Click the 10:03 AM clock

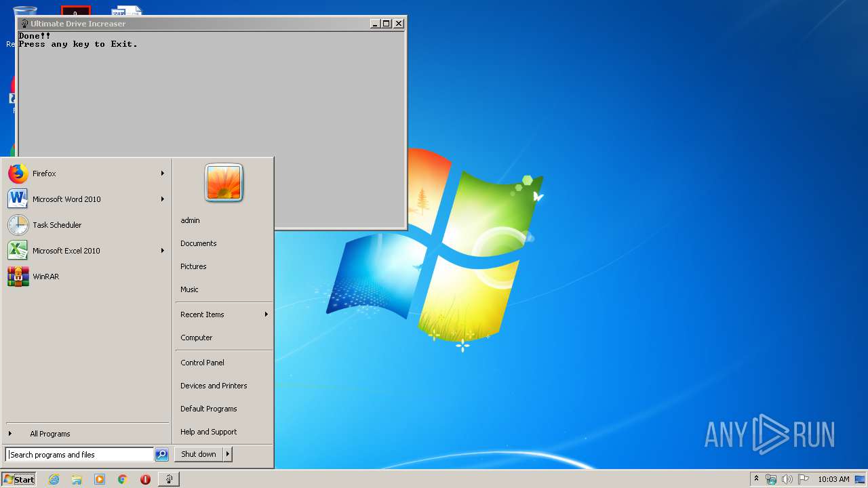[x=833, y=479]
